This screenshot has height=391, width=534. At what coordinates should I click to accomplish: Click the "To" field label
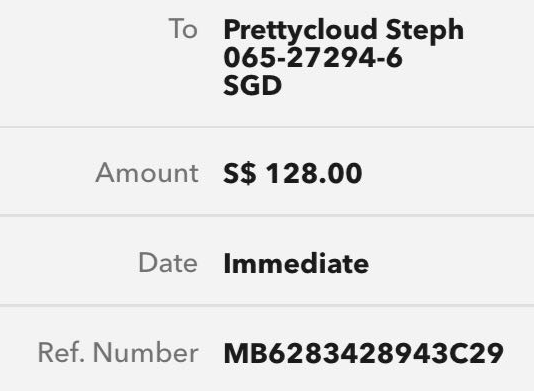tap(183, 29)
